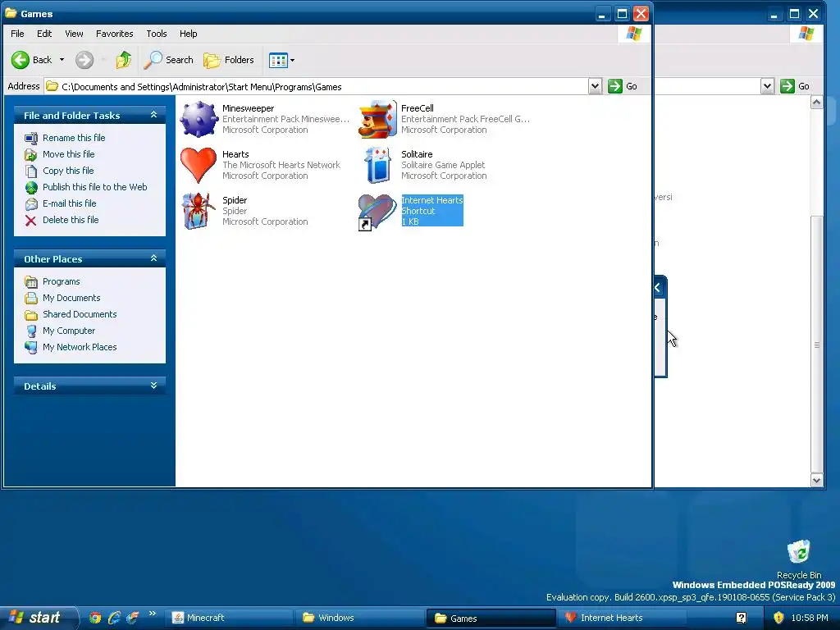Click scroll down arrow in background window

816,480
